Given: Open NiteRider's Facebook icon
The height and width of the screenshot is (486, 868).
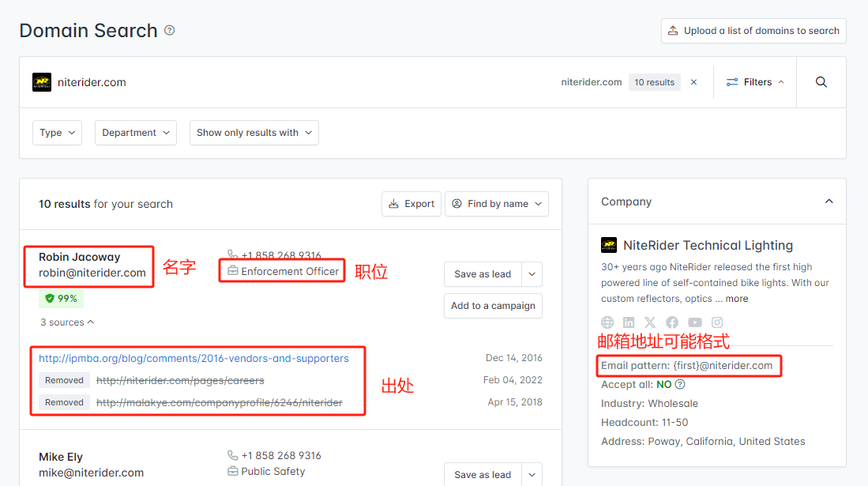Looking at the screenshot, I should tap(672, 322).
